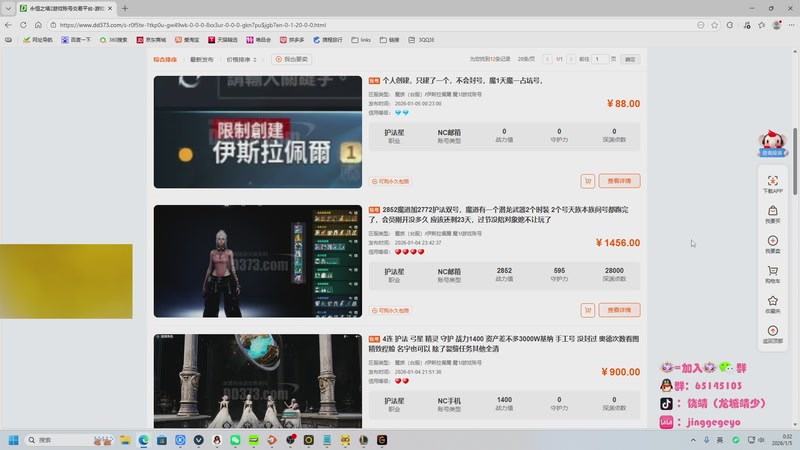800x450 pixels.
Task: Open the browser profile avatar
Action: point(777,24)
